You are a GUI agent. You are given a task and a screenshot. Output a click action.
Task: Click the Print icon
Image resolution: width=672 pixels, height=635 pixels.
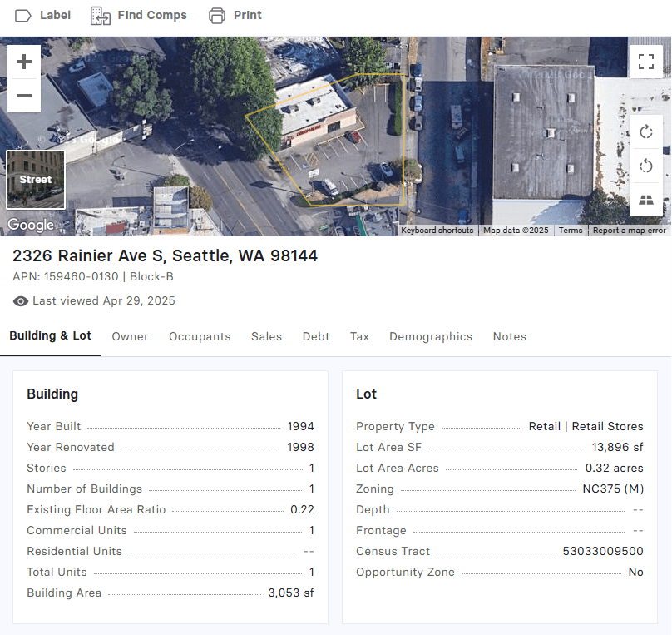pyautogui.click(x=217, y=16)
